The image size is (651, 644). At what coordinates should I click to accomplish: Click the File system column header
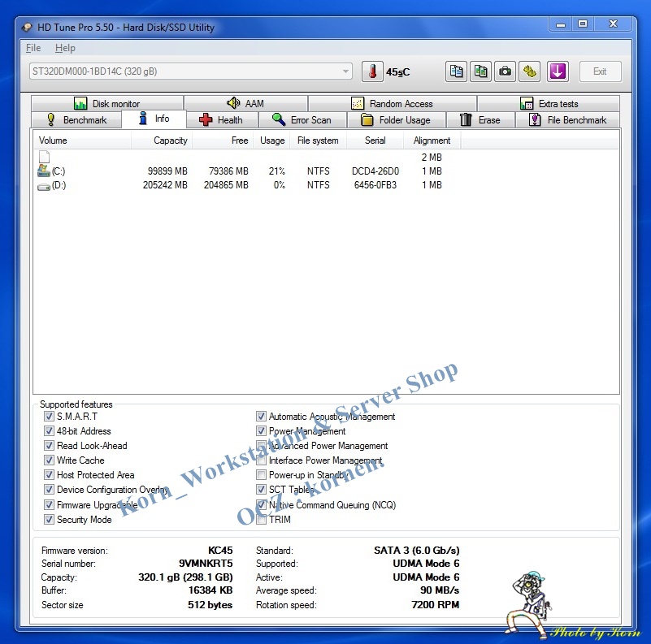(x=319, y=140)
